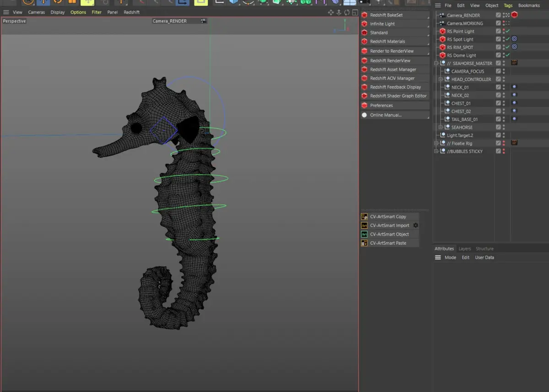549x392 pixels.
Task: Toggle the enable checkmark on RS Dome Light
Action: coord(508,55)
